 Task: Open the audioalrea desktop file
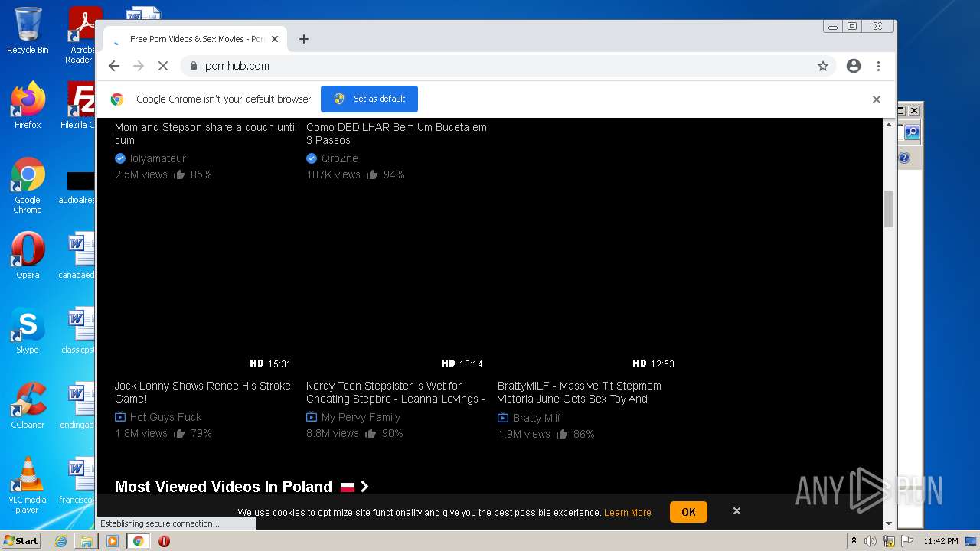click(78, 186)
